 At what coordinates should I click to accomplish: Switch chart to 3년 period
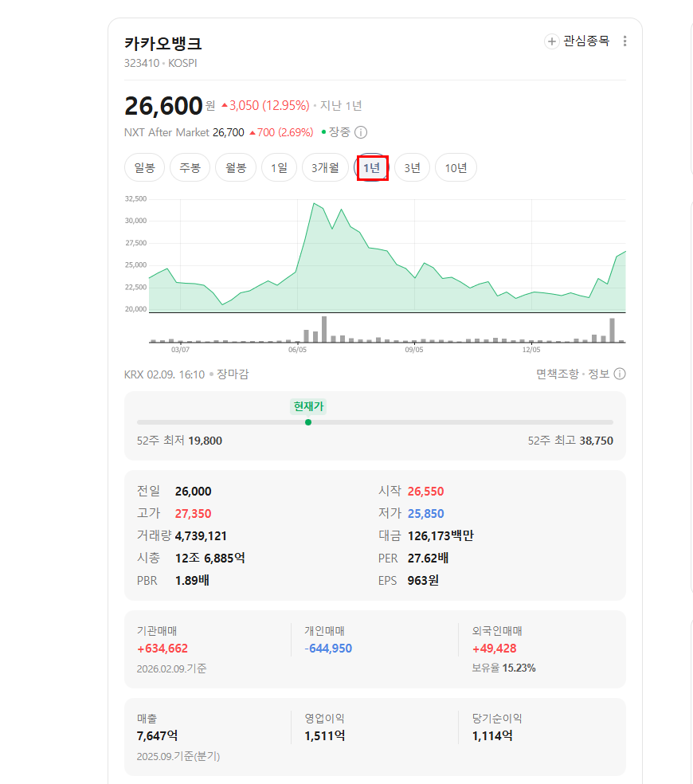pyautogui.click(x=412, y=167)
